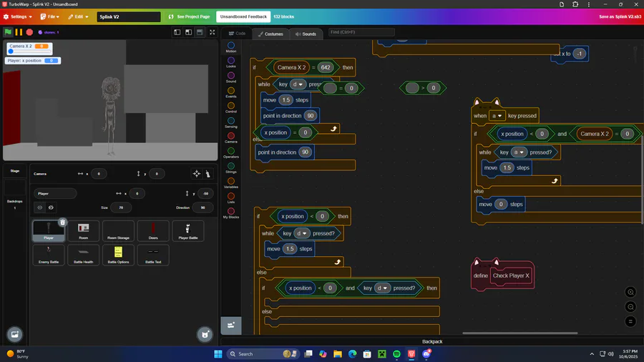Image resolution: width=644 pixels, height=362 pixels.
Task: Open the add extension button
Action: pyautogui.click(x=231, y=326)
